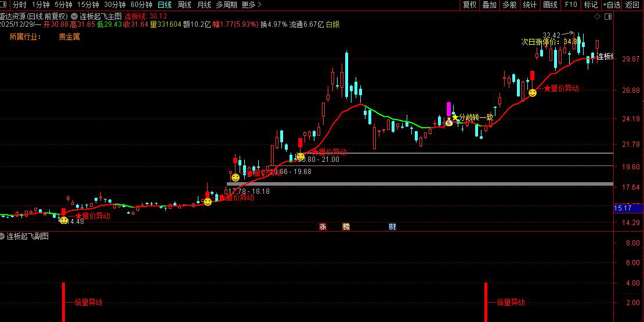644x322 pixels.
Task: Switch to the 5分钟 period
Action: tap(63, 5)
